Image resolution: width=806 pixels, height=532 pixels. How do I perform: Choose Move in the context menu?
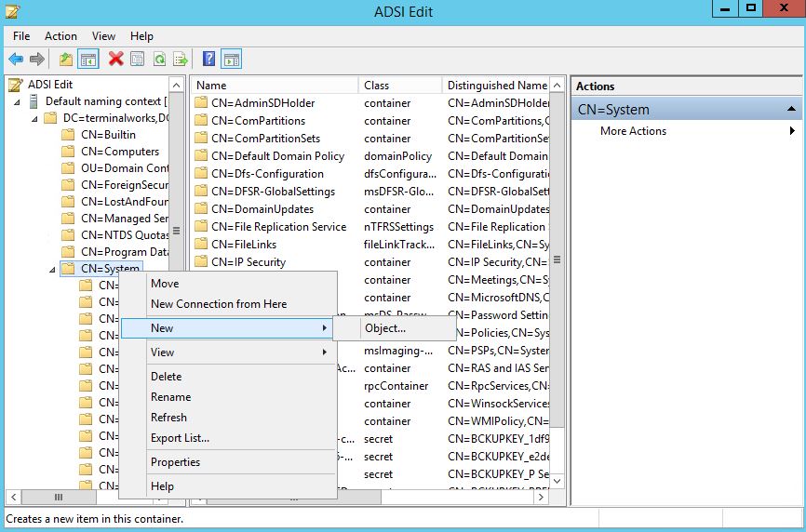[x=228, y=284]
